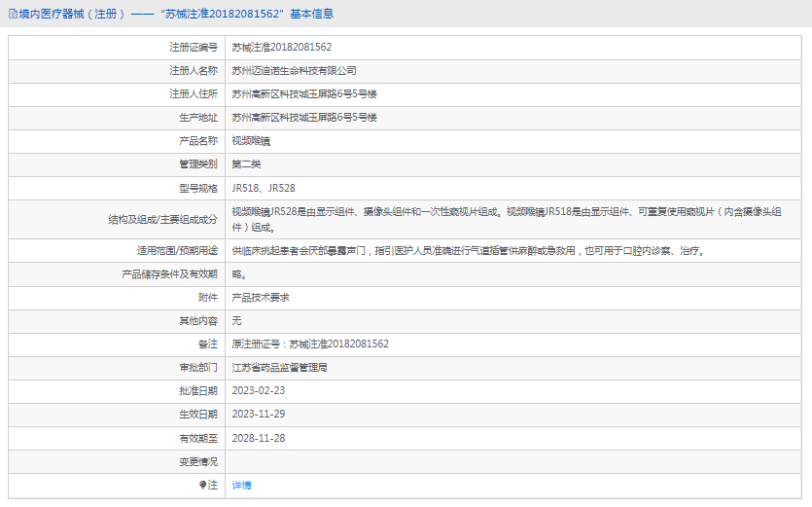The image size is (812, 507).
Task: Select product name 视频喉镜
Action: pos(251,141)
